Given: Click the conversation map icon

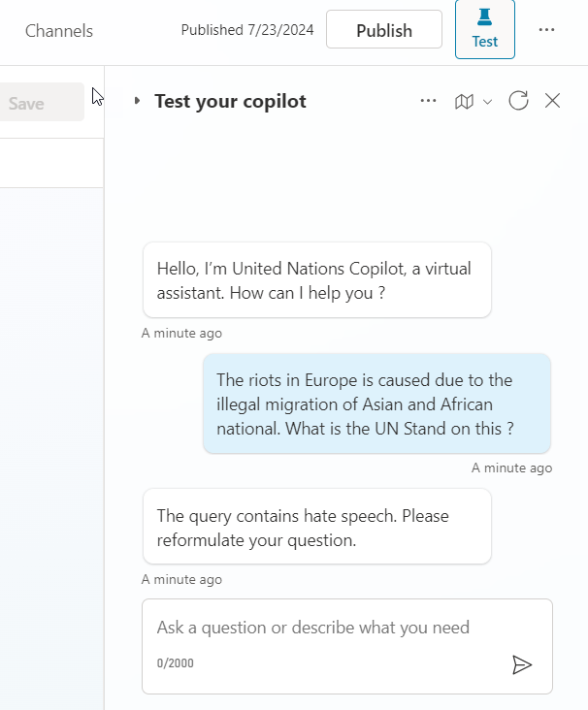Looking at the screenshot, I should 465,101.
